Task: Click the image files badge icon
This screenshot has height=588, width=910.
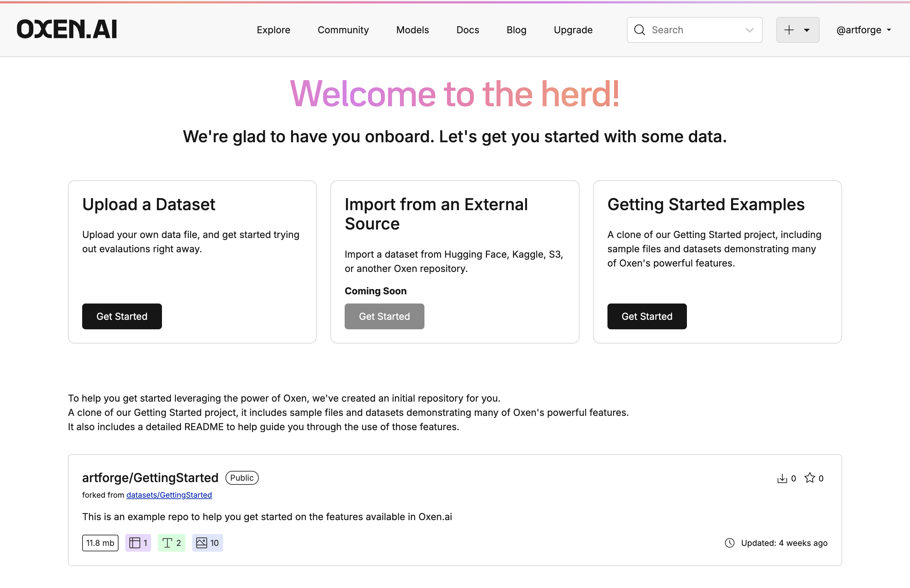Action: tap(201, 543)
